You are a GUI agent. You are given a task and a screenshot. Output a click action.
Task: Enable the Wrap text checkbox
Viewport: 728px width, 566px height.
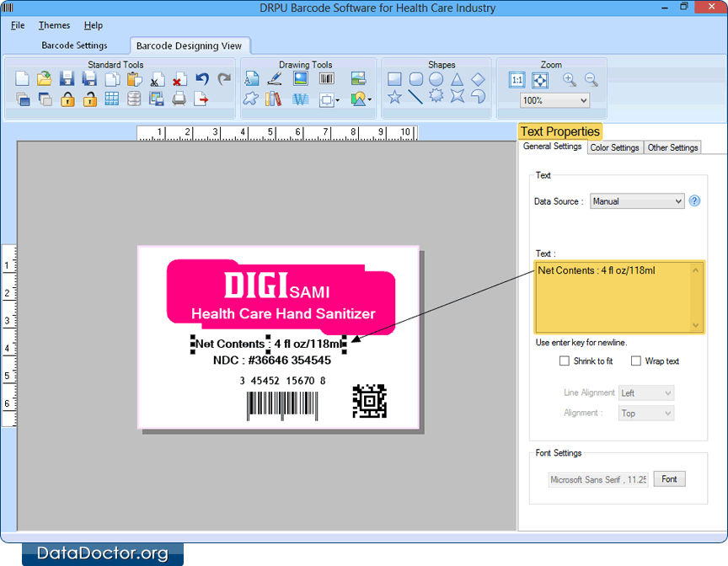click(636, 361)
